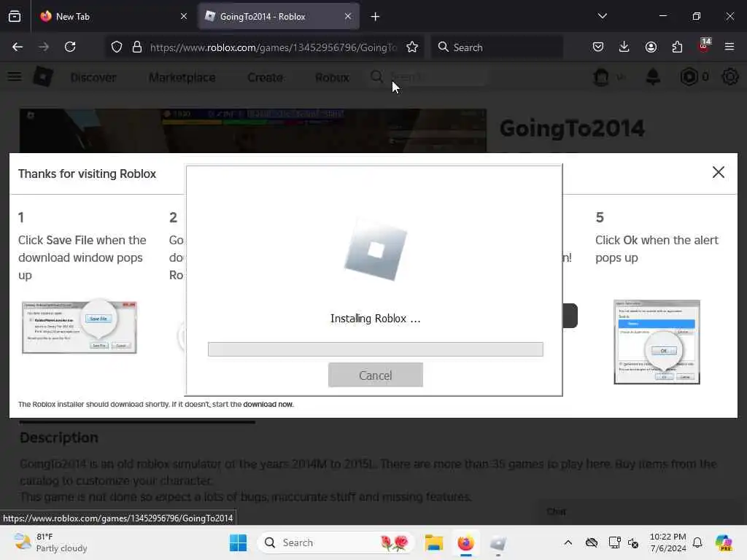Click the Ok alert instruction image
This screenshot has width=747, height=560.
click(657, 342)
